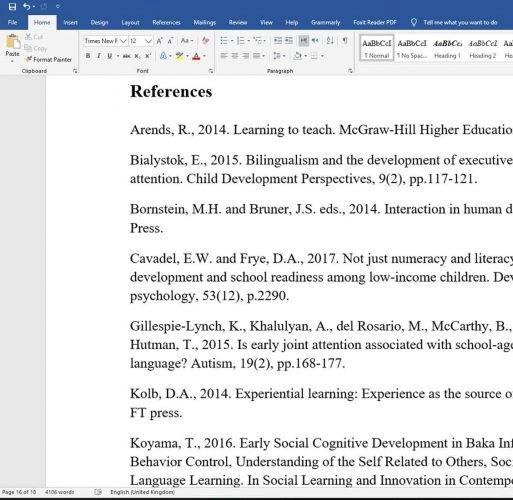Click the Save icon in title bar
Image resolution: width=513 pixels, height=500 pixels.
click(x=12, y=6)
